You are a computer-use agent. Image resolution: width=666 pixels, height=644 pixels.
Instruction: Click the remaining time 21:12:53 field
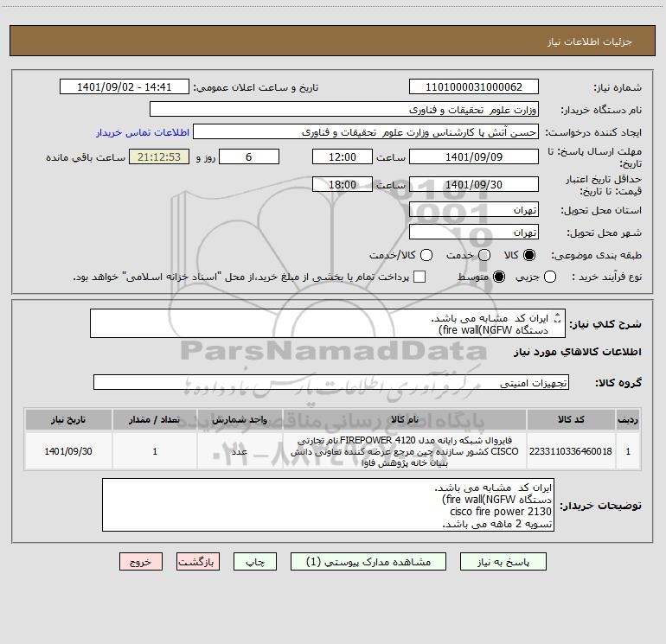pyautogui.click(x=159, y=156)
